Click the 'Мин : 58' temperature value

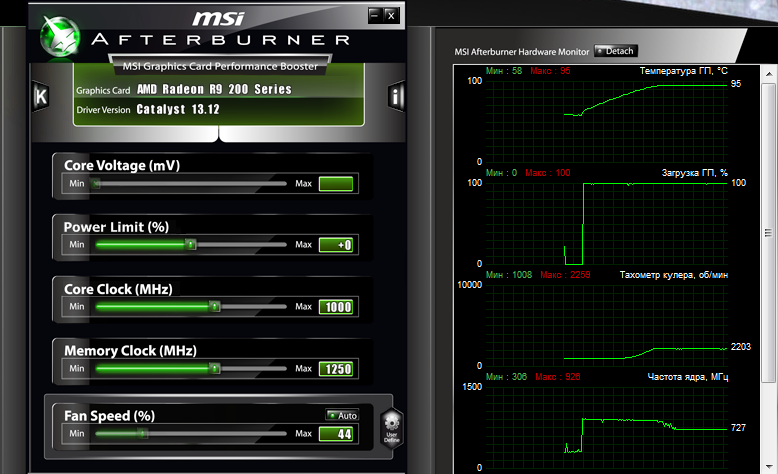coord(504,71)
